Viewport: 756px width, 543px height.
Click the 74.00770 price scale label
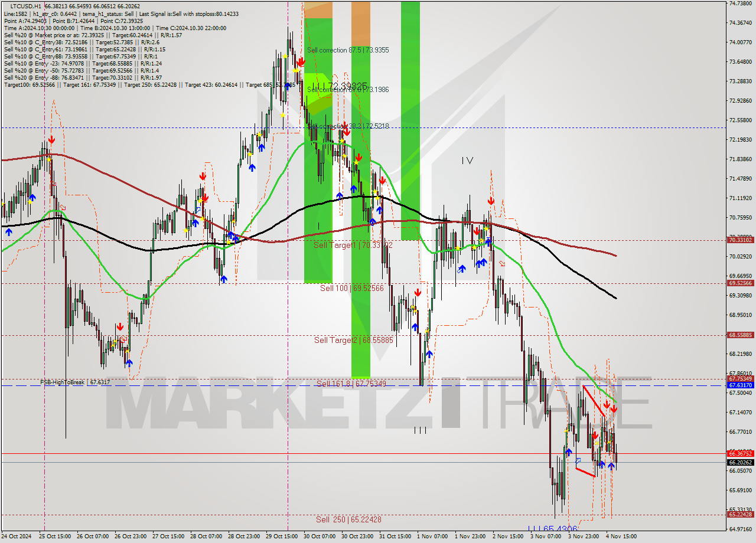pyautogui.click(x=741, y=42)
